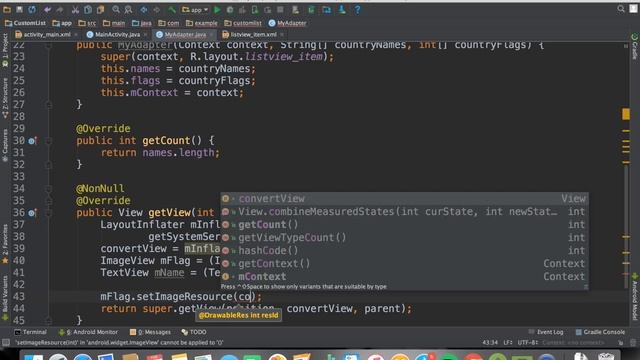
Task: Open the Gradle Console button
Action: [600, 332]
